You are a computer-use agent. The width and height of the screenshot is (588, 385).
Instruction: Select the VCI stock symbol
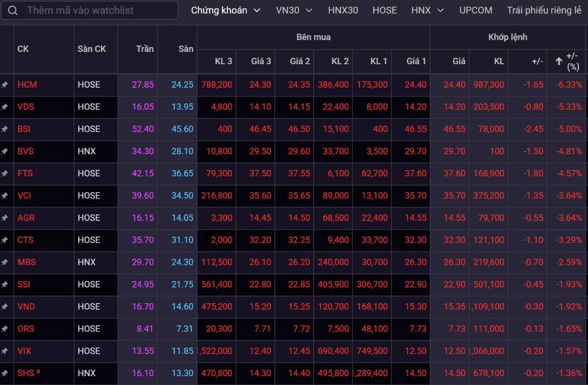[x=24, y=195]
